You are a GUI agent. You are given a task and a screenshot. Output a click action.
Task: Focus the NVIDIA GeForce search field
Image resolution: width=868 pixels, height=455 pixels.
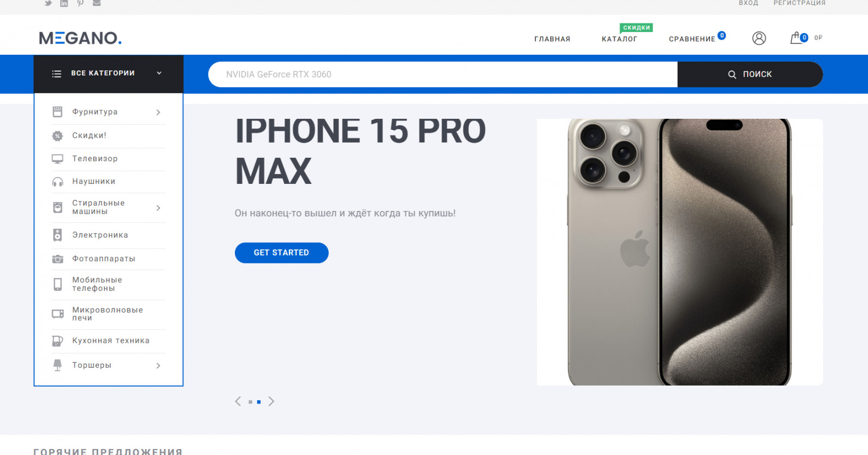[x=443, y=74]
